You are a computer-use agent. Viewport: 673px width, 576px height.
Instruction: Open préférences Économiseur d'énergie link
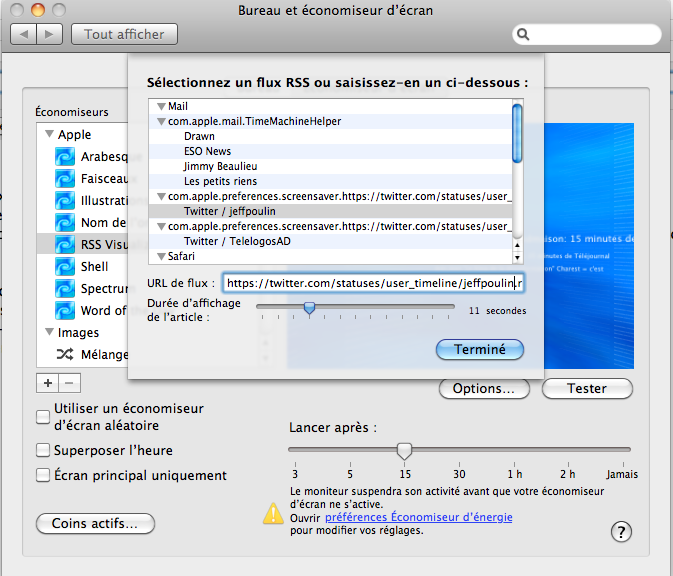tap(418, 517)
